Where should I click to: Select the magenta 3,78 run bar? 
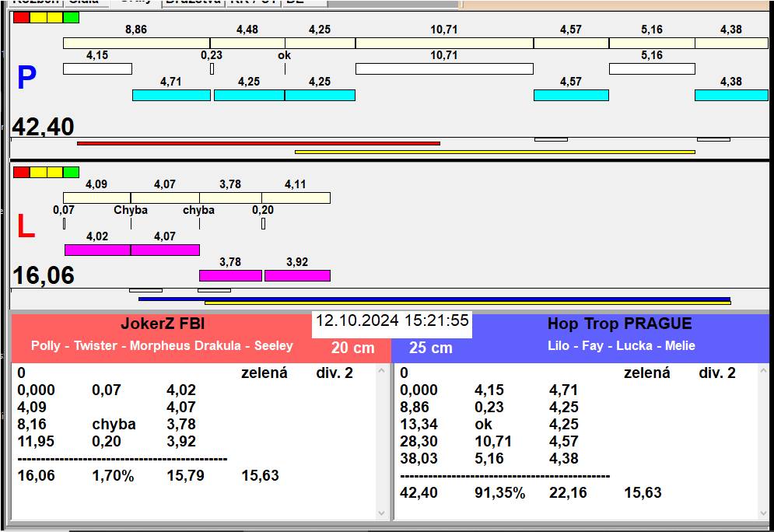230,275
